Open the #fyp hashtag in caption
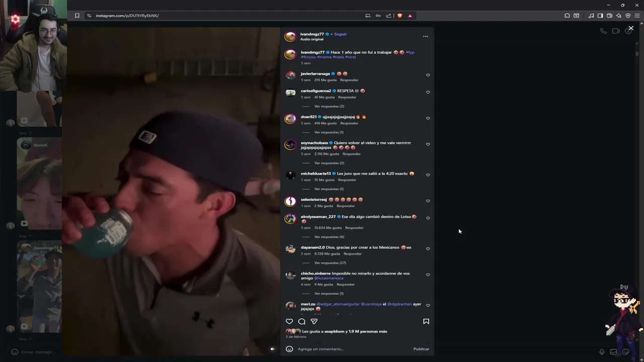The image size is (644, 362). [x=410, y=52]
